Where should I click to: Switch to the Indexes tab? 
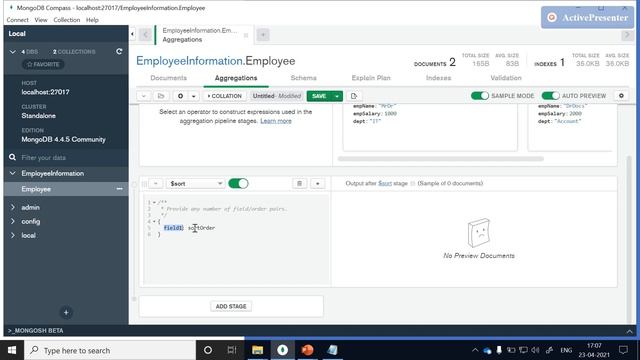pyautogui.click(x=438, y=78)
